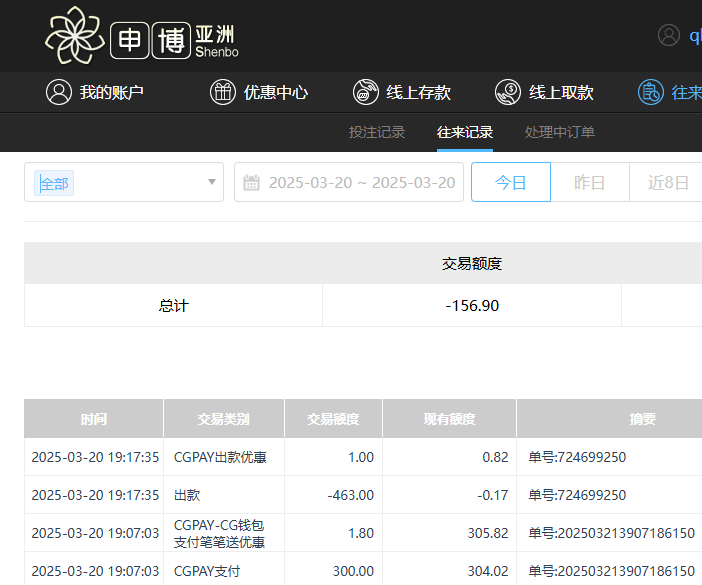This screenshot has width=702, height=585.
Task: Go to 线上取款 page
Action: point(561,93)
